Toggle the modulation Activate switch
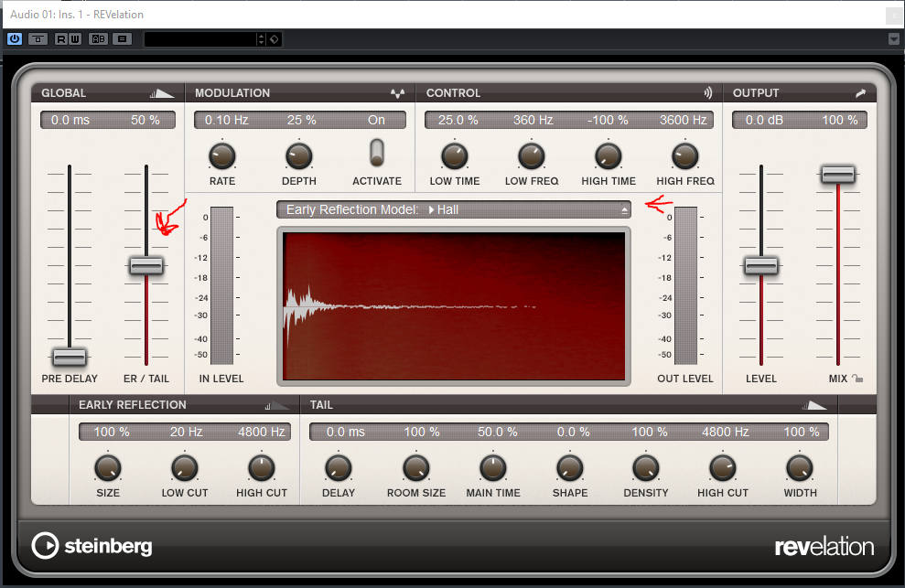This screenshot has height=588, width=905. click(377, 153)
